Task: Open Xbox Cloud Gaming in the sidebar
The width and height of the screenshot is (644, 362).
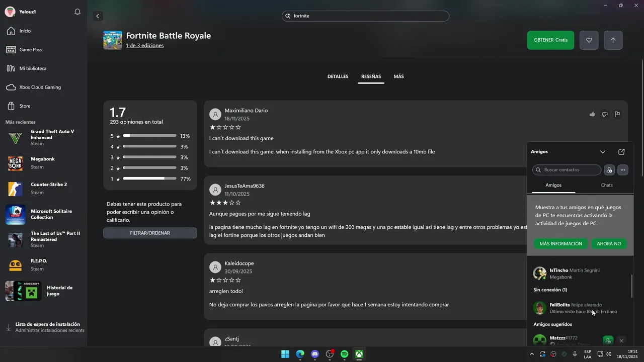Action: pyautogui.click(x=43, y=87)
